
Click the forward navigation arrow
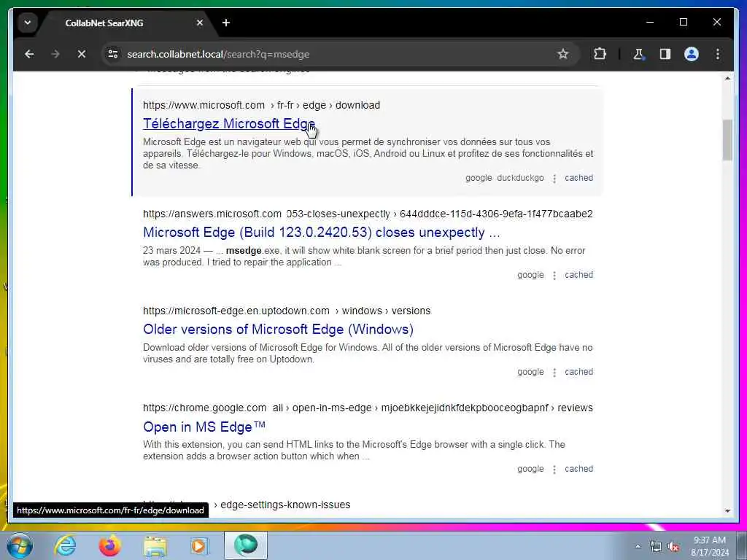[x=55, y=54]
